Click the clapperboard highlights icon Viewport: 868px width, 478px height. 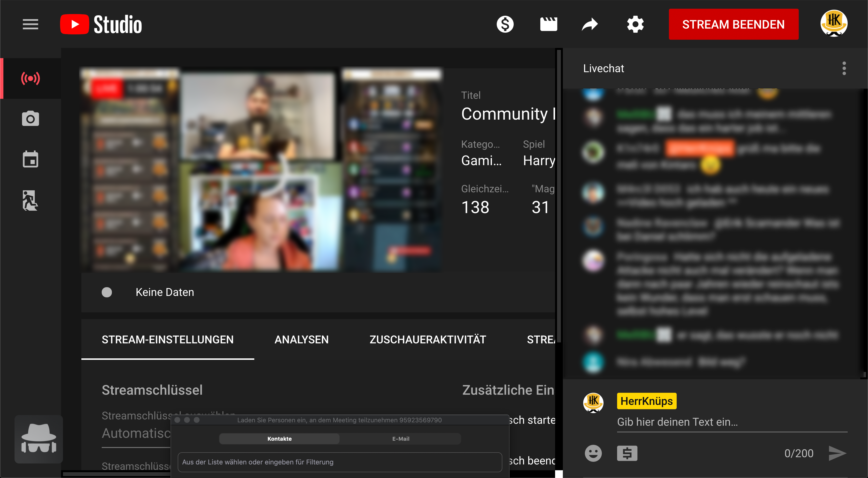point(548,24)
